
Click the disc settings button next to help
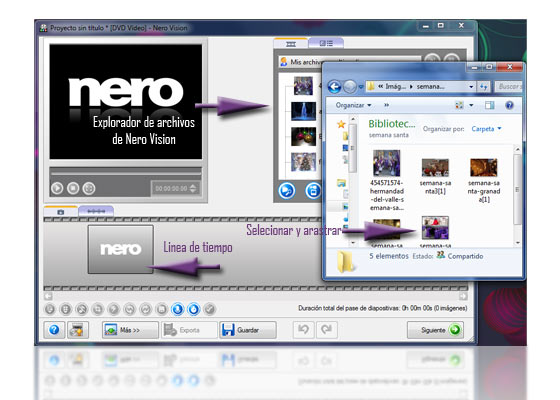coord(77,330)
